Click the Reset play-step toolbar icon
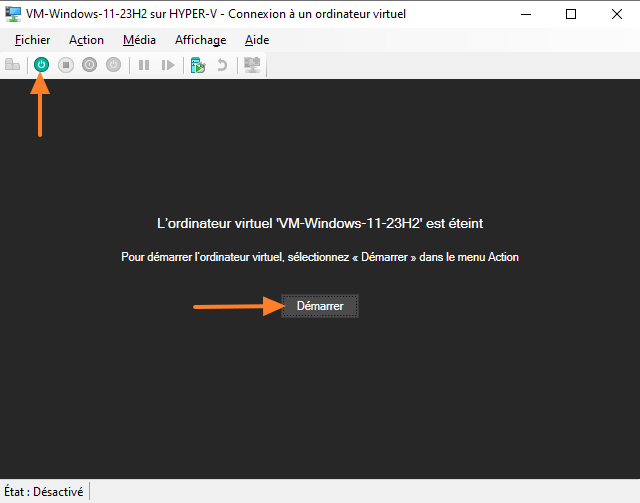 (168, 65)
